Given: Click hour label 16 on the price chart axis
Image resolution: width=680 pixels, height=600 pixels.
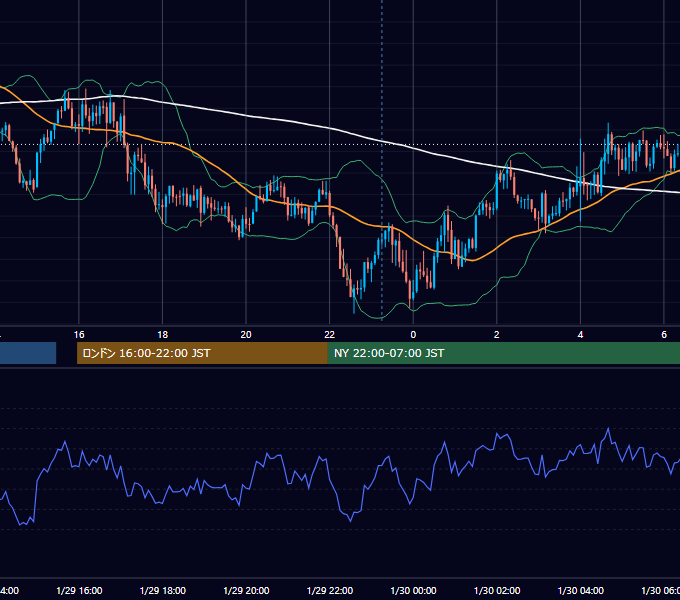Looking at the screenshot, I should click(x=79, y=335).
